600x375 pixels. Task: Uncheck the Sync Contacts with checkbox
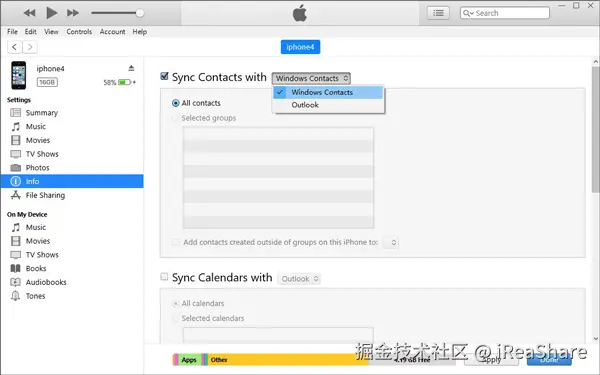(164, 76)
